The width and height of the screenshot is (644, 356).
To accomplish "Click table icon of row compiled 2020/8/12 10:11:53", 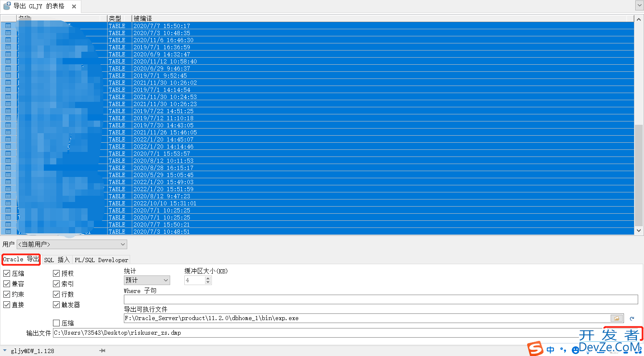I will (x=8, y=161).
